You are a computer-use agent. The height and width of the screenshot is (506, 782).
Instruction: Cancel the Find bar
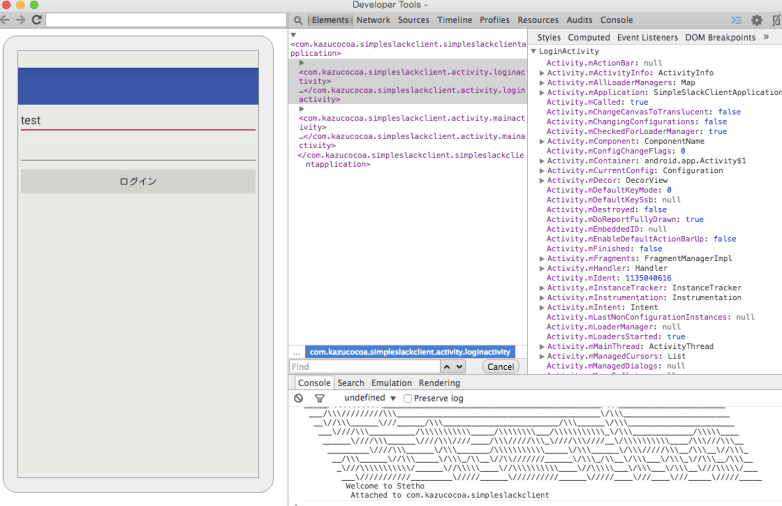click(501, 367)
